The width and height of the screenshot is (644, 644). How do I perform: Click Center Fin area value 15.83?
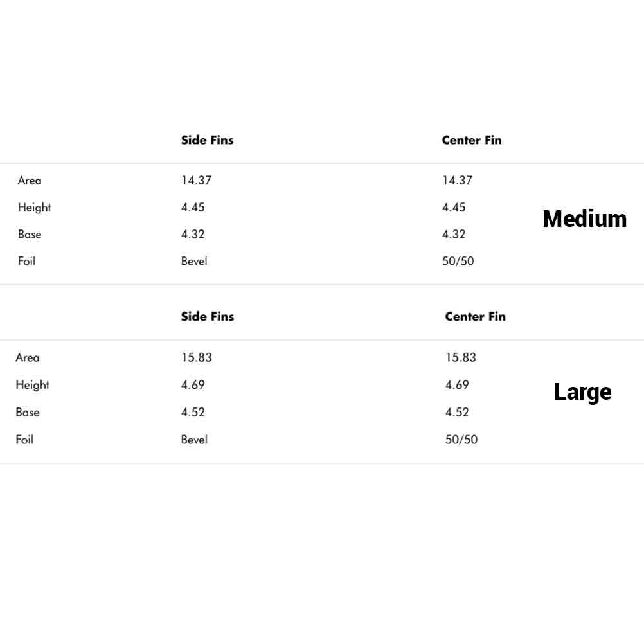461,357
